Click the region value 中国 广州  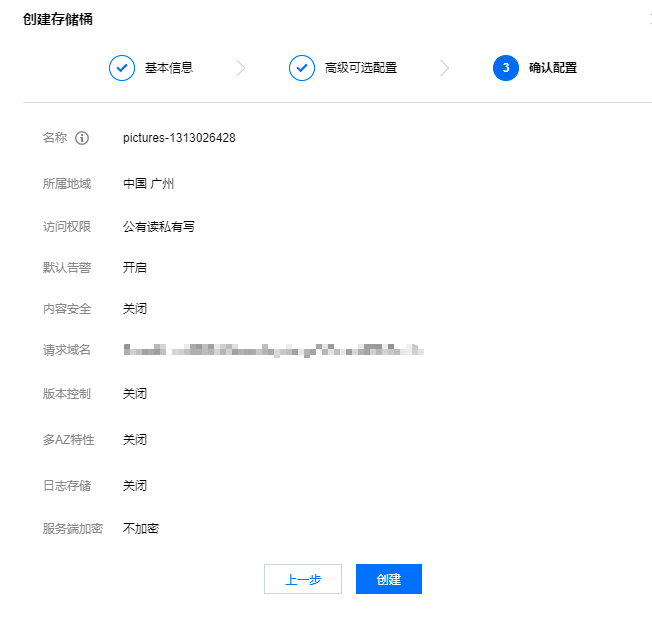click(149, 184)
